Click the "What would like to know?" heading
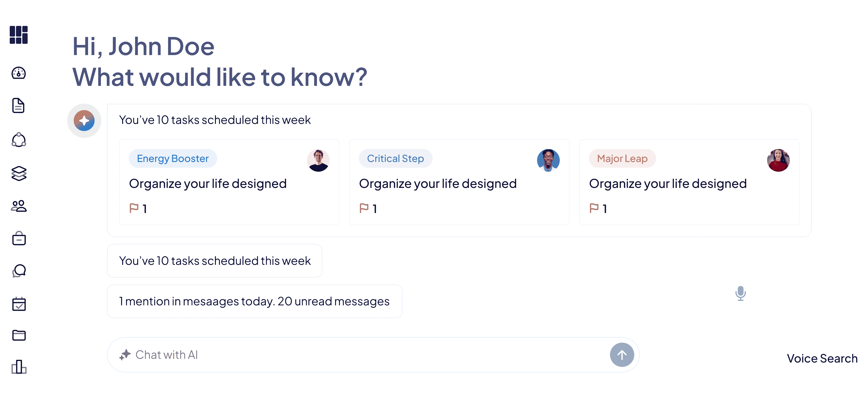Screen dimensions: 868x409 point(220,77)
